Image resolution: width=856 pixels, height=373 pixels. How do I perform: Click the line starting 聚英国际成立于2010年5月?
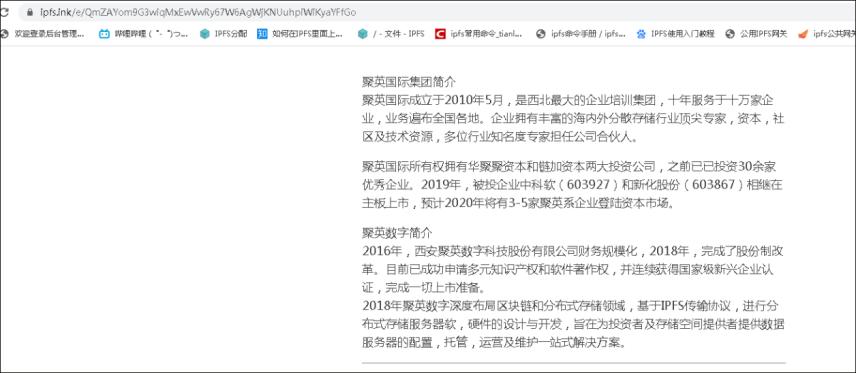click(568, 100)
